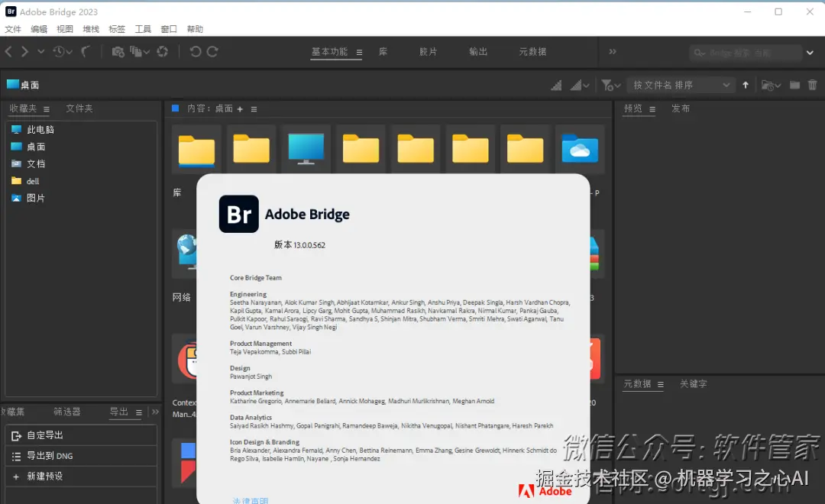Expand more workspaces with the double chevron
Viewport: 825px width, 504px height.
(x=613, y=52)
